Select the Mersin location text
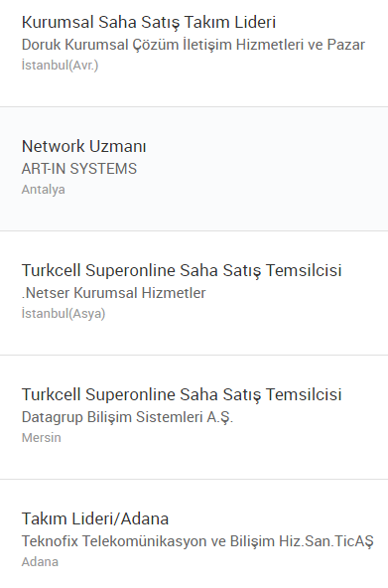 click(42, 438)
